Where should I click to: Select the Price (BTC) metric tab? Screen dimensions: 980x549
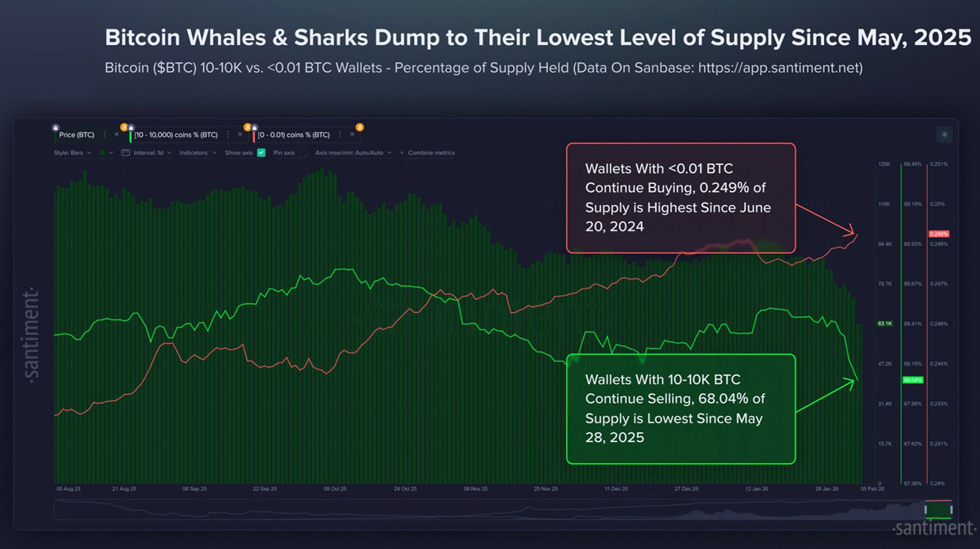click(x=78, y=135)
